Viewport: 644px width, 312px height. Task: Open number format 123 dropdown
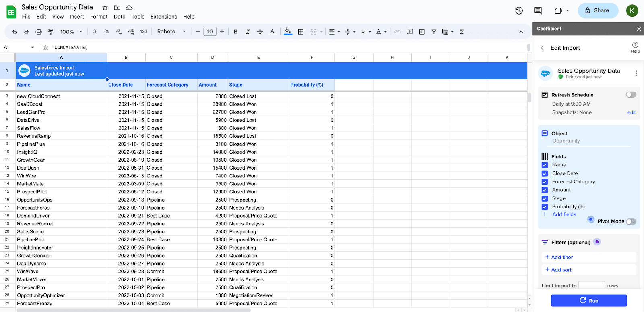pos(144,31)
